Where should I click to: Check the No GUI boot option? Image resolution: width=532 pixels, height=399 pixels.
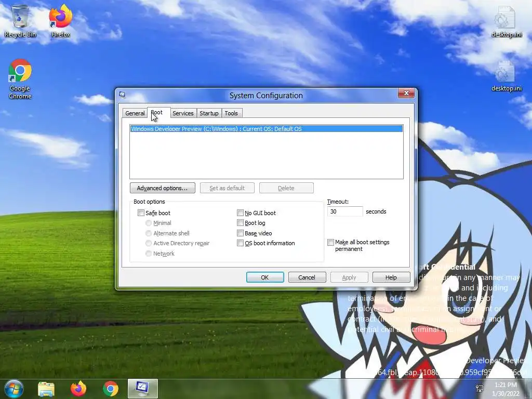[240, 212]
